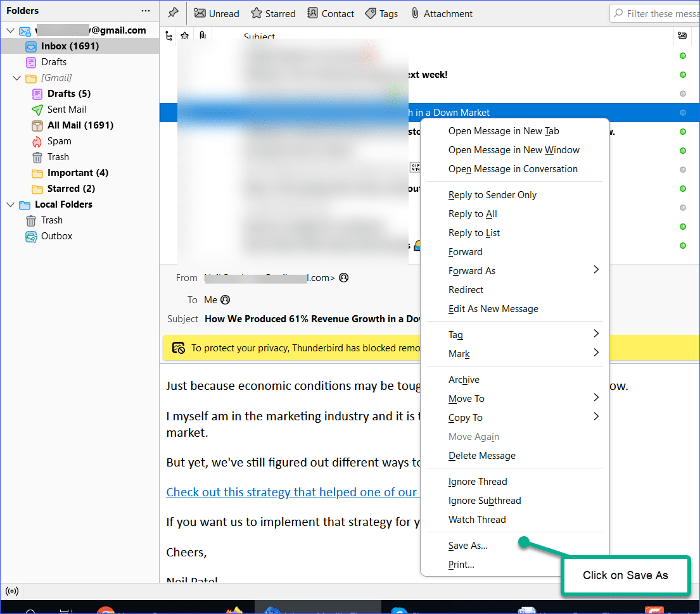Select the Starred (2) folder
This screenshot has width=700, height=614.
coord(71,189)
